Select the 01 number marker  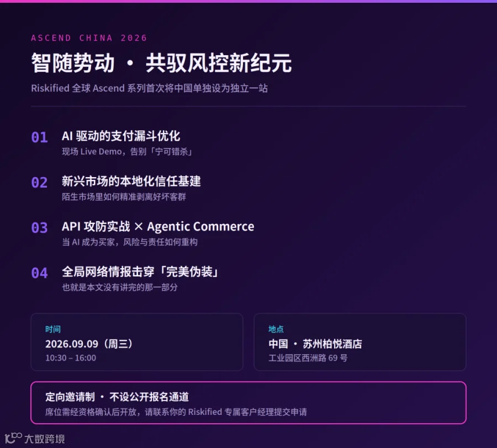point(39,137)
